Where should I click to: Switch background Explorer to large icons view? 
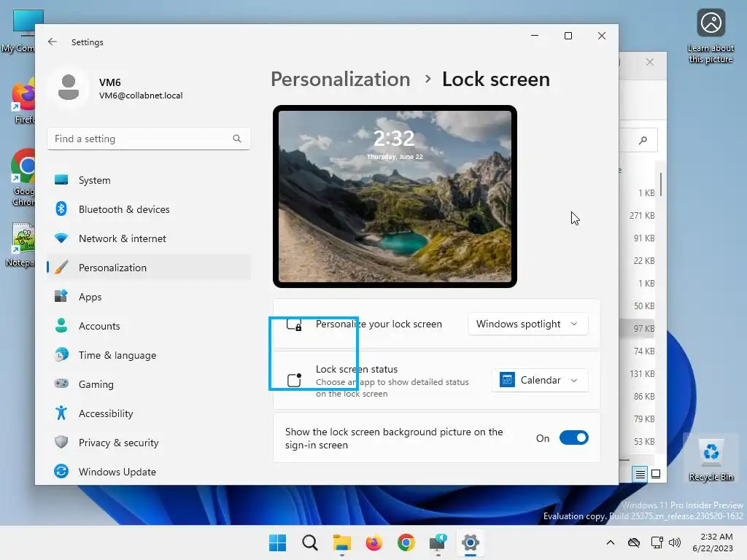656,474
